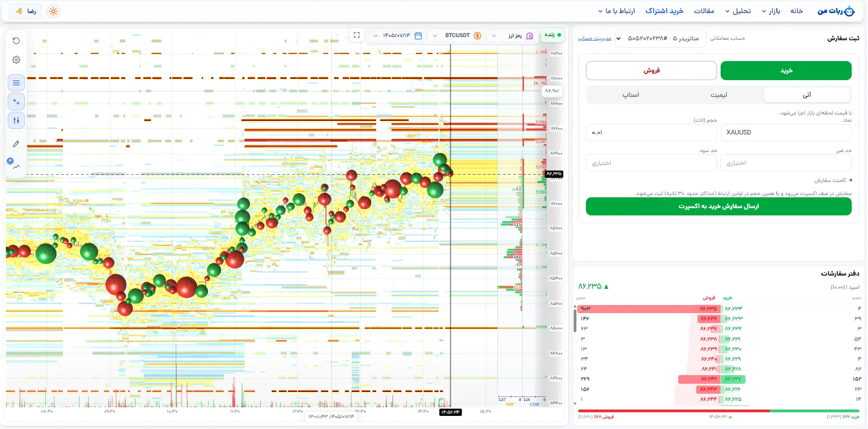This screenshot has height=429, width=868.
Task: Toggle the زنده live mode button
Action: (552, 35)
